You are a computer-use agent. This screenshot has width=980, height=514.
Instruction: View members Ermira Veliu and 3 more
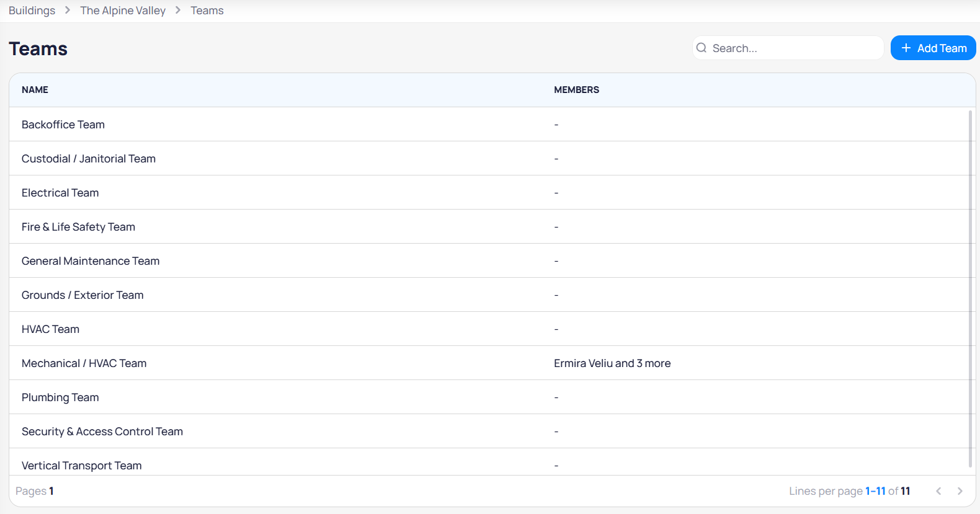612,363
